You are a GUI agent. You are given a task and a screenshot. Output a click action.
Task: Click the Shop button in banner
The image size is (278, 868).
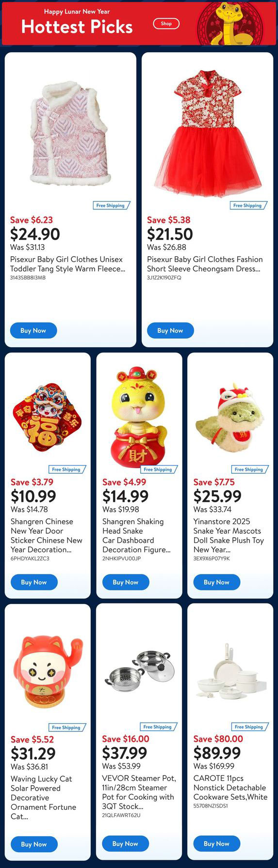tap(166, 23)
